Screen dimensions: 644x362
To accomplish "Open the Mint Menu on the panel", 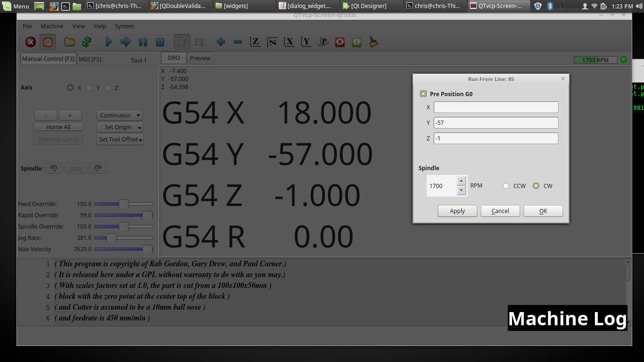I will click(16, 6).
